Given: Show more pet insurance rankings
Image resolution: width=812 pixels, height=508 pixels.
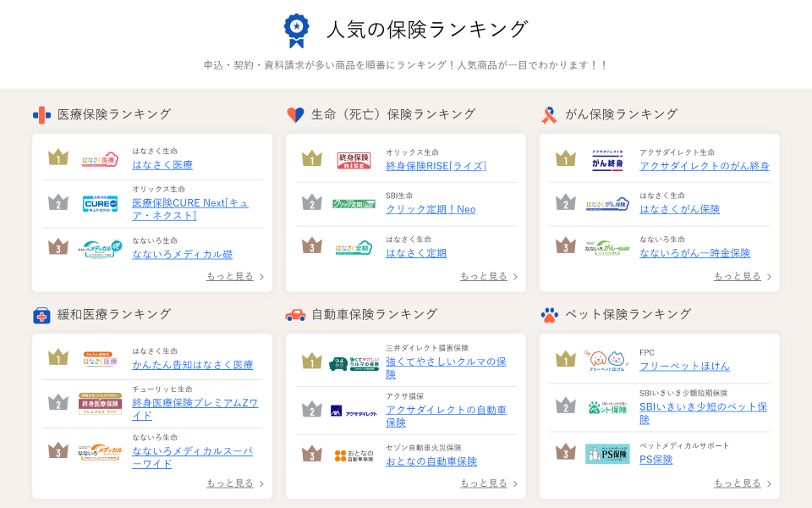Looking at the screenshot, I should point(742,483).
